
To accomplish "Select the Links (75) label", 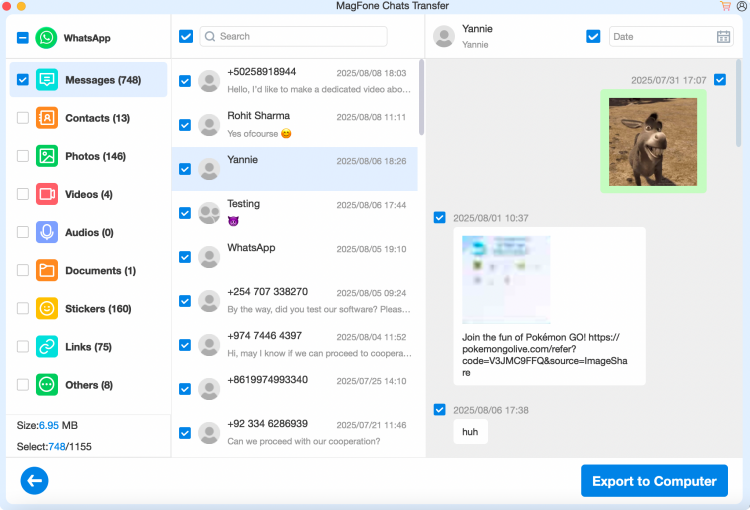I will [x=88, y=347].
